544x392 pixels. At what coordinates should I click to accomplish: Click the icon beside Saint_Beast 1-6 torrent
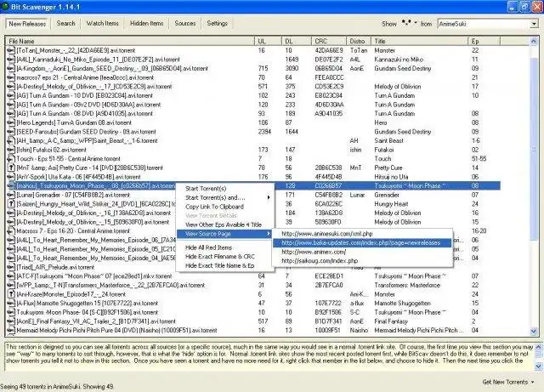(11, 140)
